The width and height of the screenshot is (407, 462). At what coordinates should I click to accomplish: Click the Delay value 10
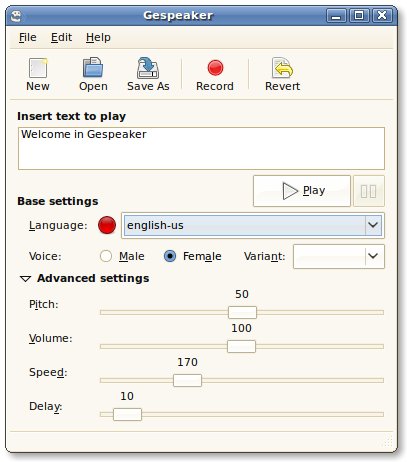click(x=127, y=396)
